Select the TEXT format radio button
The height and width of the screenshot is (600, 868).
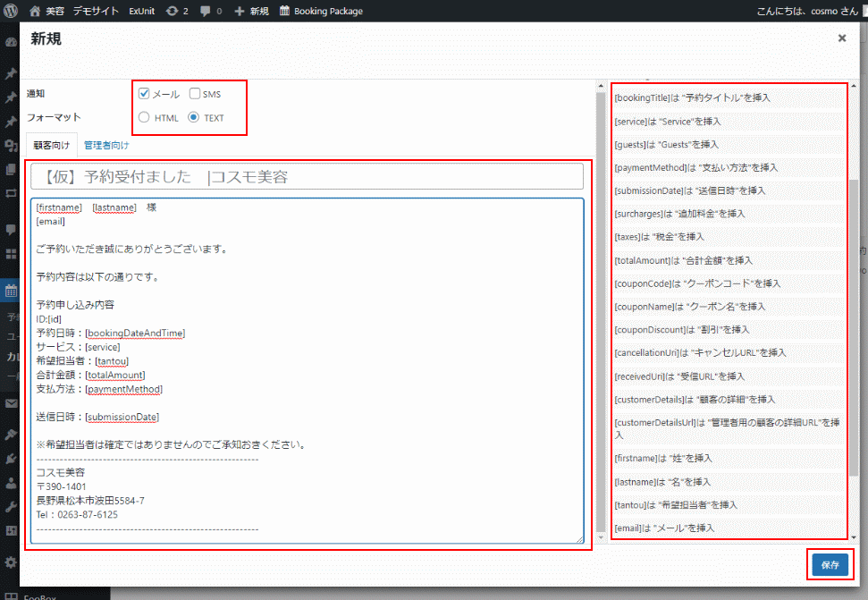click(x=193, y=117)
